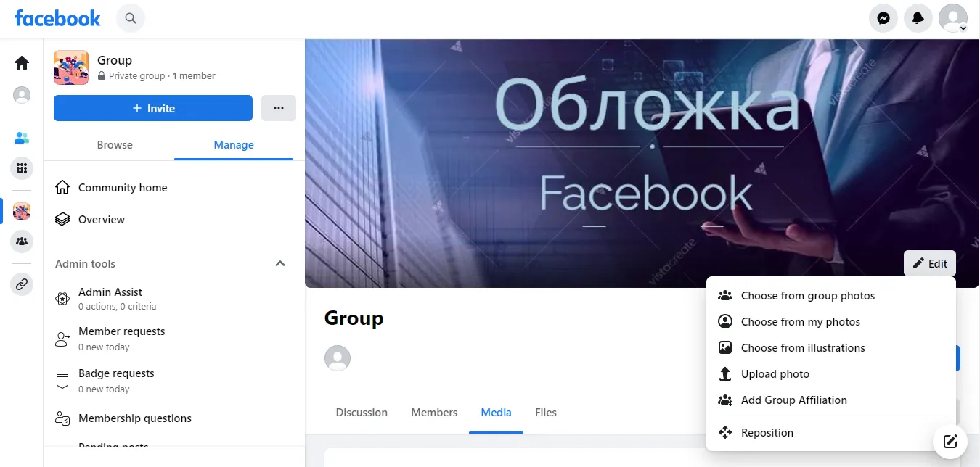Open Overview
Image resolution: width=980 pixels, height=467 pixels.
tap(174, 220)
